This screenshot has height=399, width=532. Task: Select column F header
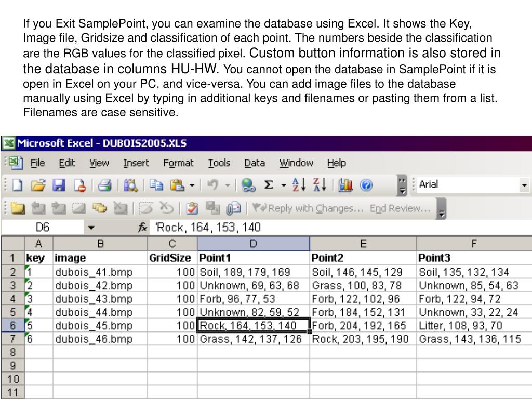coord(474,244)
